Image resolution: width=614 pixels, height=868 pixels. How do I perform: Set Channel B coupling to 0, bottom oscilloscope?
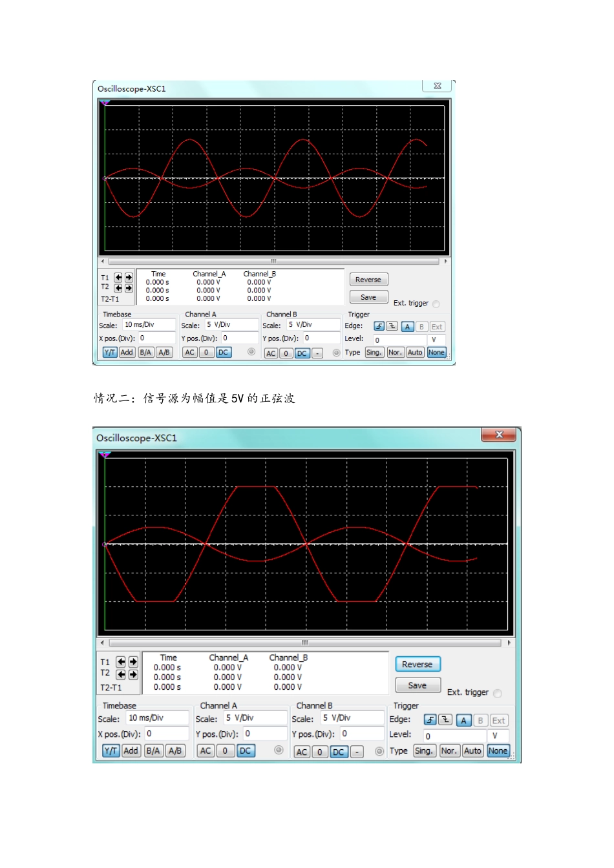[x=320, y=752]
